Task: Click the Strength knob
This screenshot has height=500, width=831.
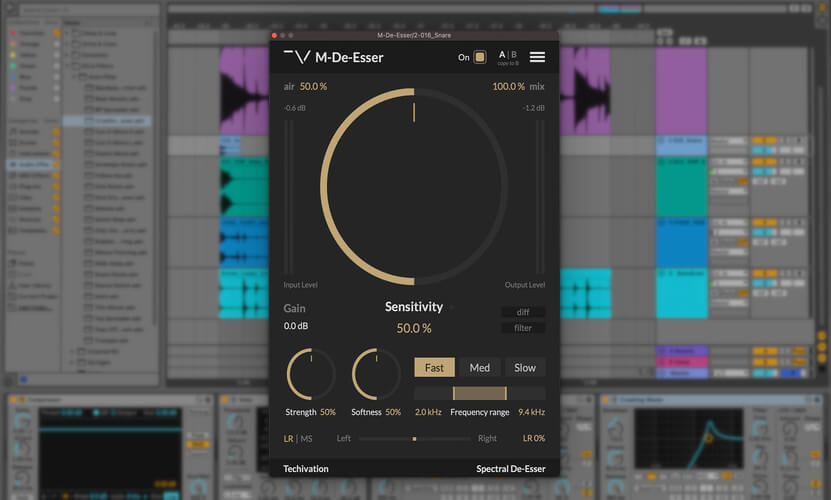Action: pos(311,374)
